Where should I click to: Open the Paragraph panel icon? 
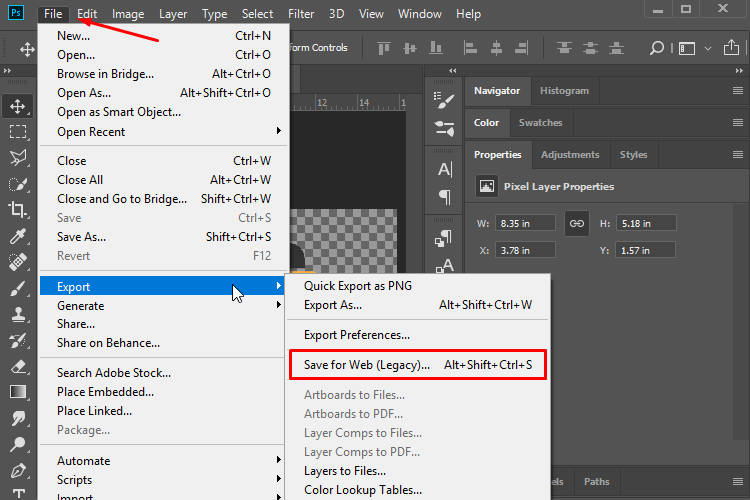pyautogui.click(x=444, y=196)
